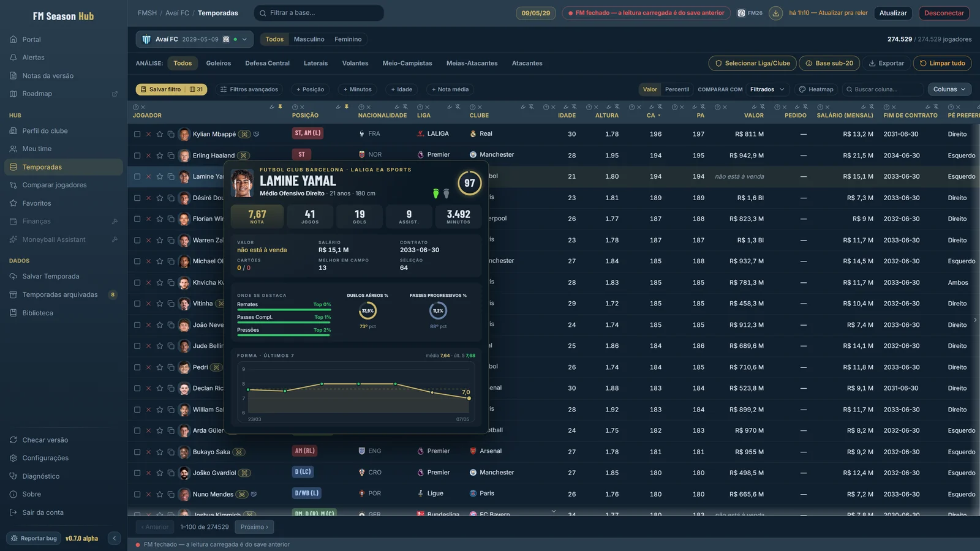Star Nuno Mendes as favorite
The height and width of the screenshot is (551, 980).
pyautogui.click(x=160, y=494)
